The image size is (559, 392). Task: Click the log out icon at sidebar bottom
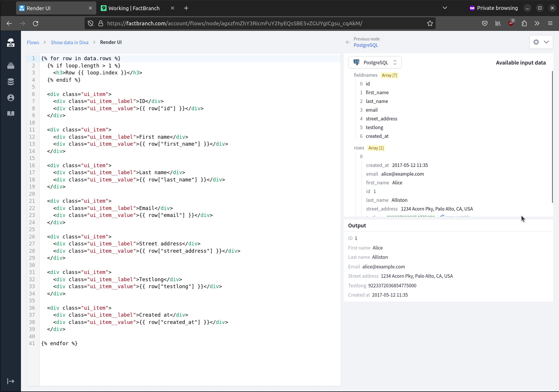pos(11,381)
